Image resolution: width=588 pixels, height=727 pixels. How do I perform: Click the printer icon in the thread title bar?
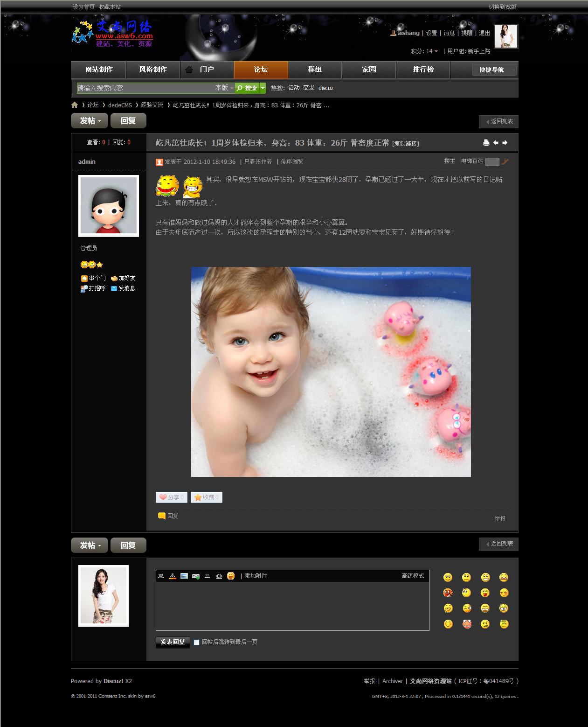[x=486, y=143]
